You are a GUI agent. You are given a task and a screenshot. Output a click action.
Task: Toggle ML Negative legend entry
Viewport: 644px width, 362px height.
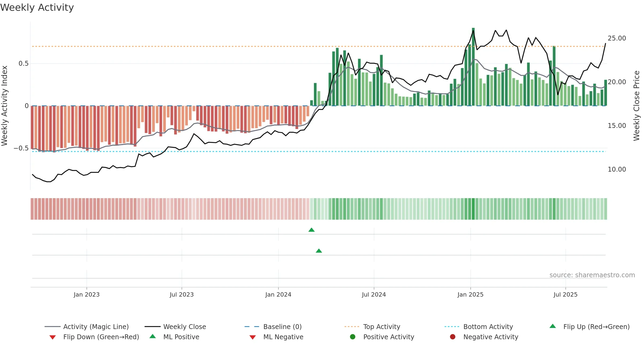pos(276,337)
